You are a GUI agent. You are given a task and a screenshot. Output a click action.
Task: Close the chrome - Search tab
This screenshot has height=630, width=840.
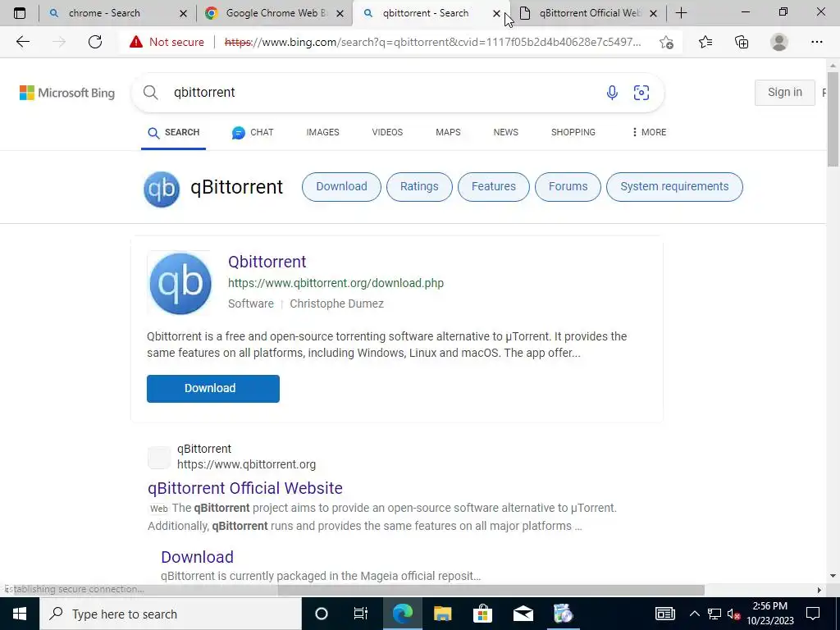183,13
